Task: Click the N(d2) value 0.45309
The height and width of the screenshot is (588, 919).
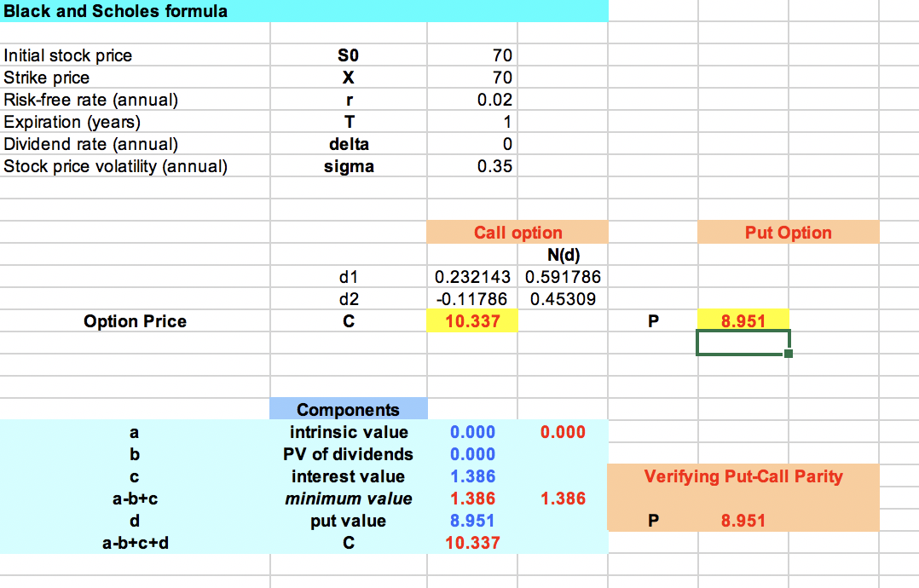Action: point(563,299)
